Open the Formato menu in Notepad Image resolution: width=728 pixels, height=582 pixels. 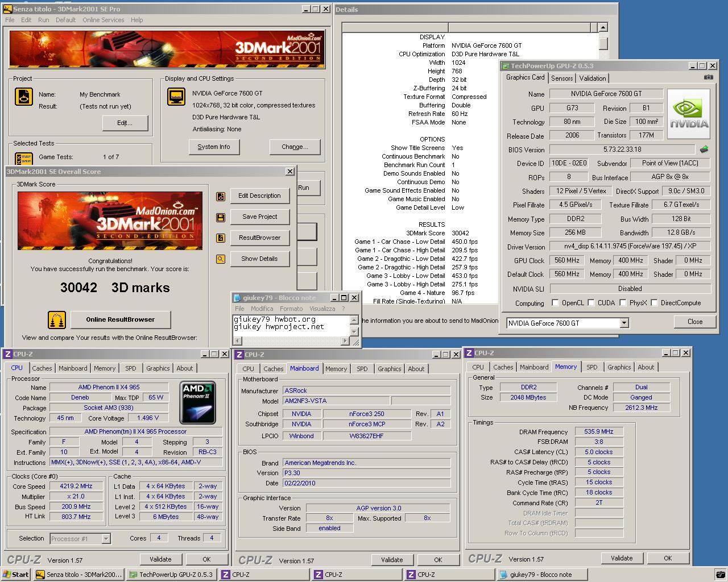click(x=291, y=309)
